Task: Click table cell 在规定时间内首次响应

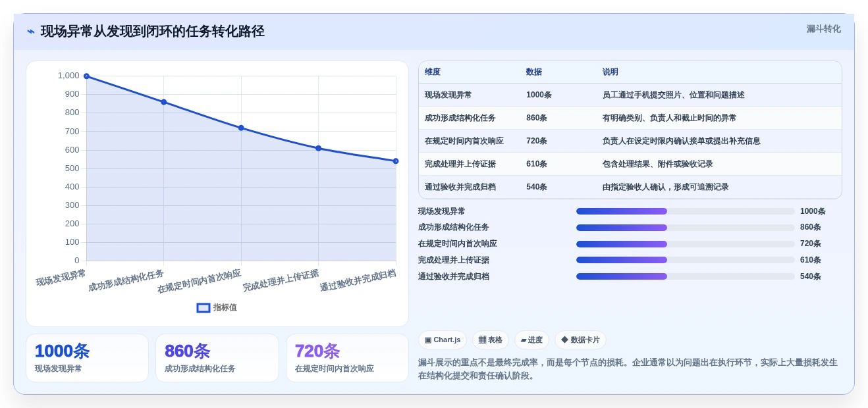Action: pos(464,141)
